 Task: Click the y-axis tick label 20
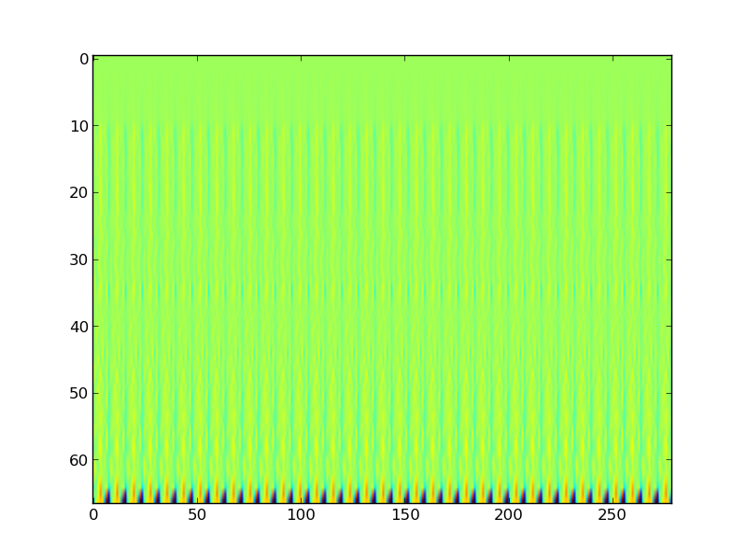(x=79, y=193)
